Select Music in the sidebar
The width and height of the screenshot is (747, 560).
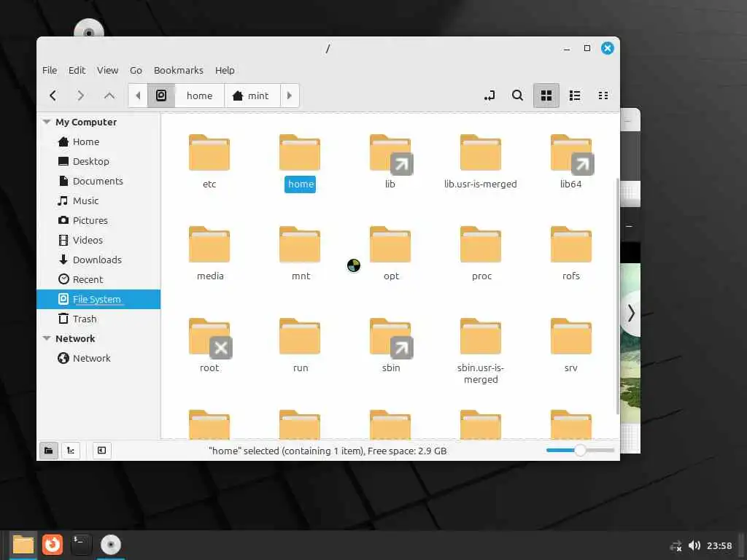click(x=98, y=201)
